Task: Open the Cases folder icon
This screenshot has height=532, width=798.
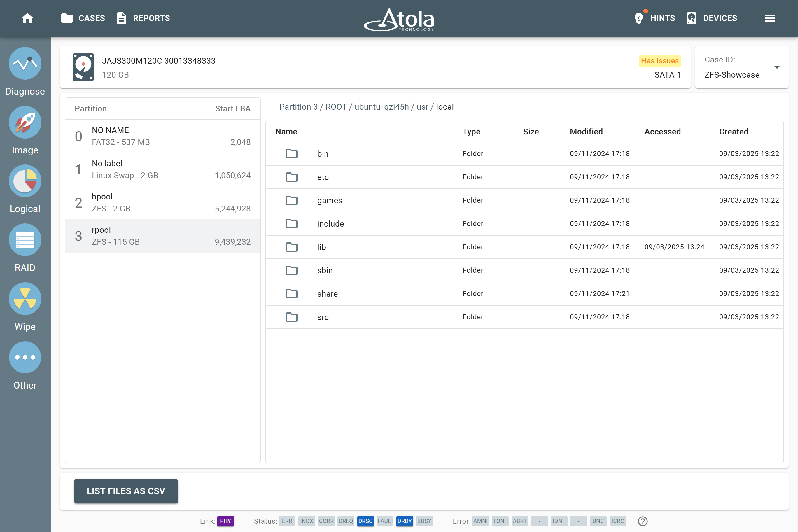Action: (67, 18)
